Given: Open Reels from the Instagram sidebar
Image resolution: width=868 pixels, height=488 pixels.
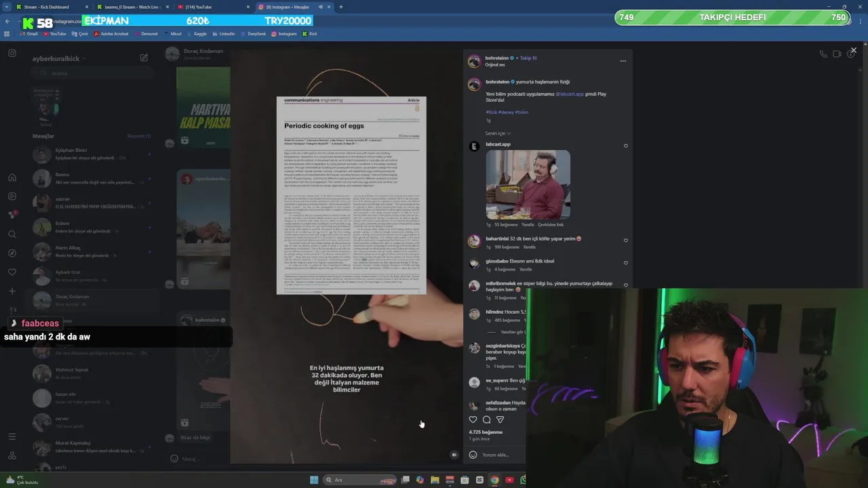Looking at the screenshot, I should [12, 196].
